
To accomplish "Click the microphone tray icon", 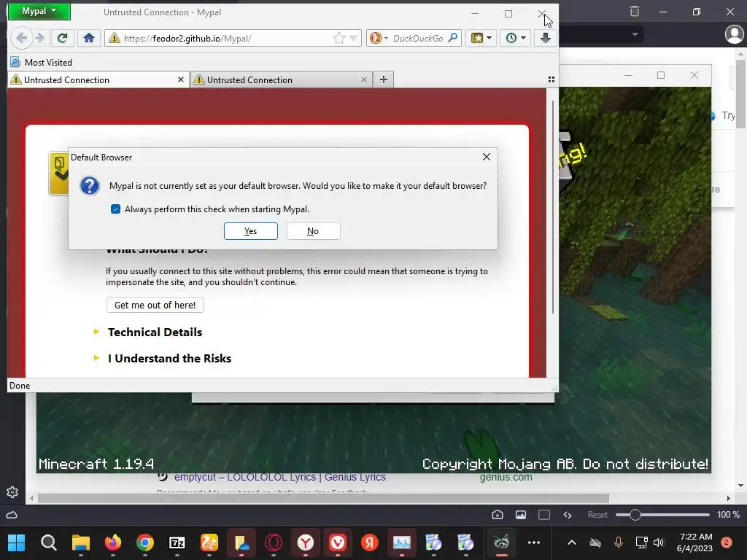I will click(619, 542).
